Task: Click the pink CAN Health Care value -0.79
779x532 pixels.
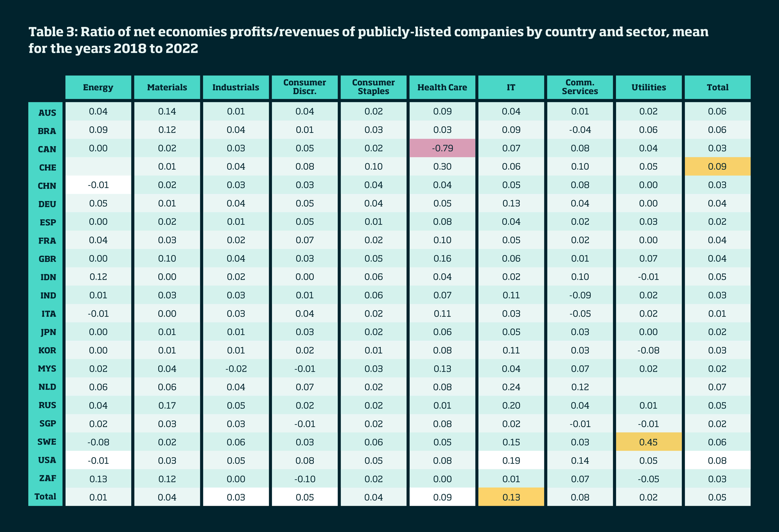Action: pyautogui.click(x=442, y=148)
